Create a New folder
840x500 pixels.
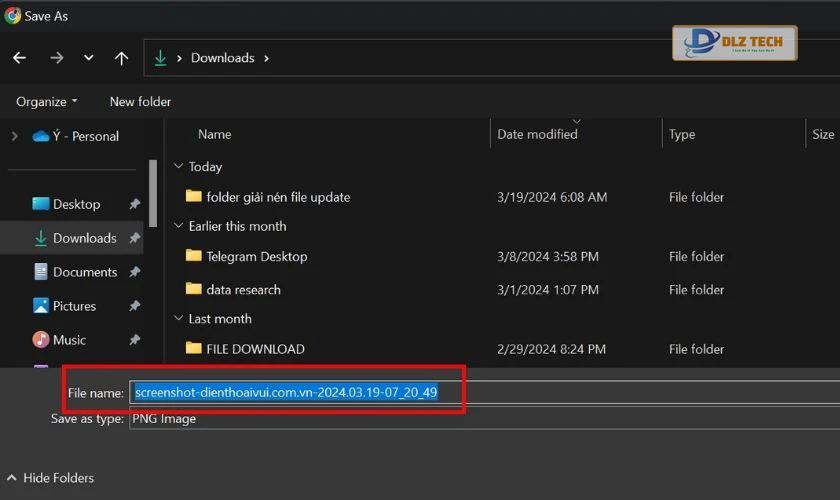pyautogui.click(x=140, y=101)
